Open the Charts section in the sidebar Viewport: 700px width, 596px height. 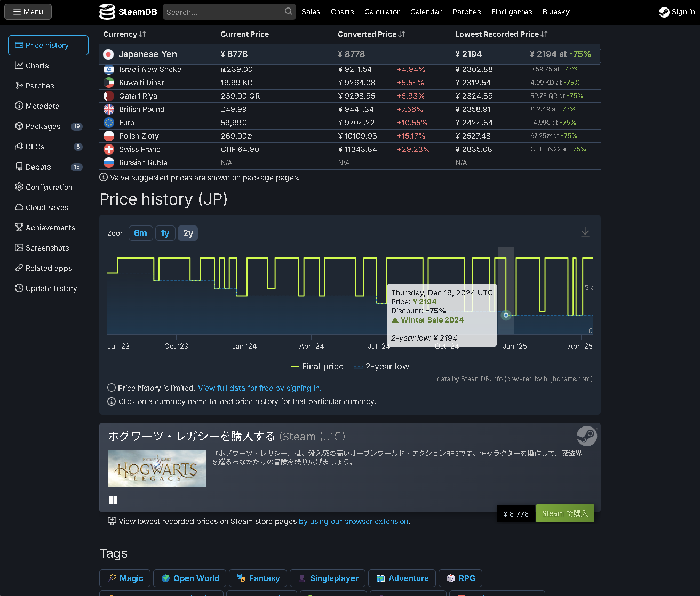pyautogui.click(x=36, y=65)
